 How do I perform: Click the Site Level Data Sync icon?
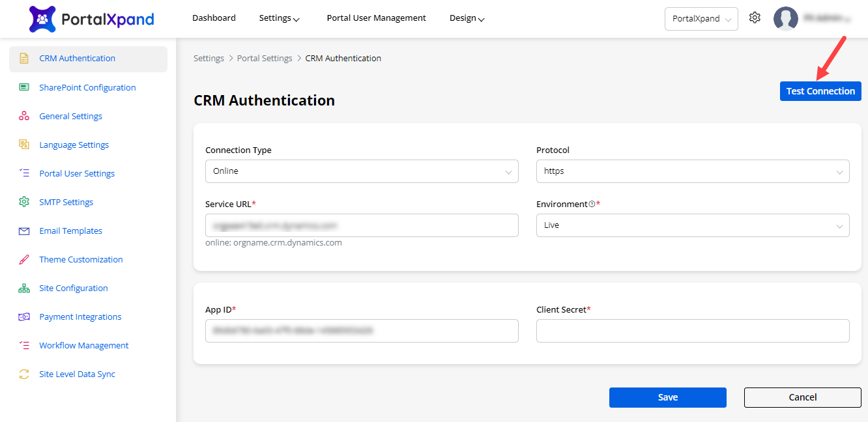tap(24, 374)
